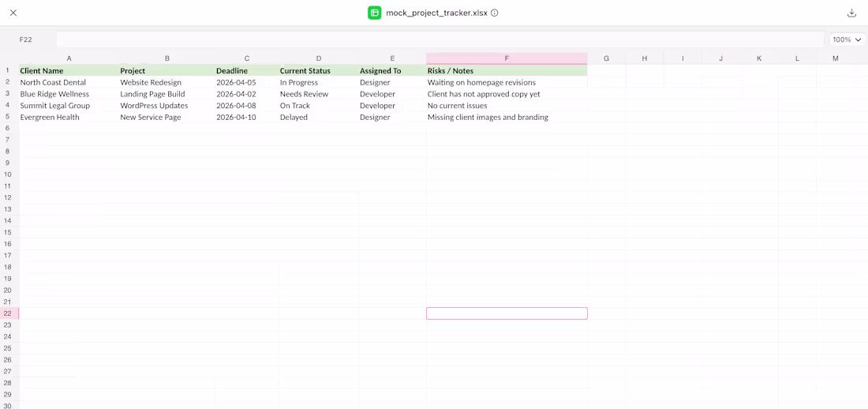Select column G header
Viewport: 868px width, 409px height.
(606, 58)
